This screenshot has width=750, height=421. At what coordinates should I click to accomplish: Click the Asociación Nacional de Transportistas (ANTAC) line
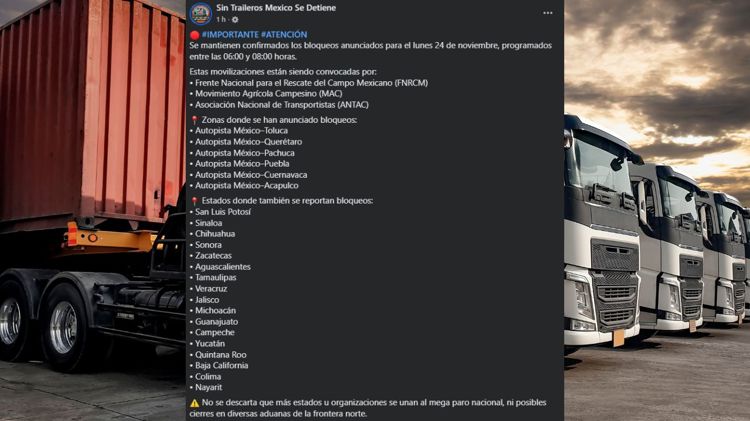[279, 105]
